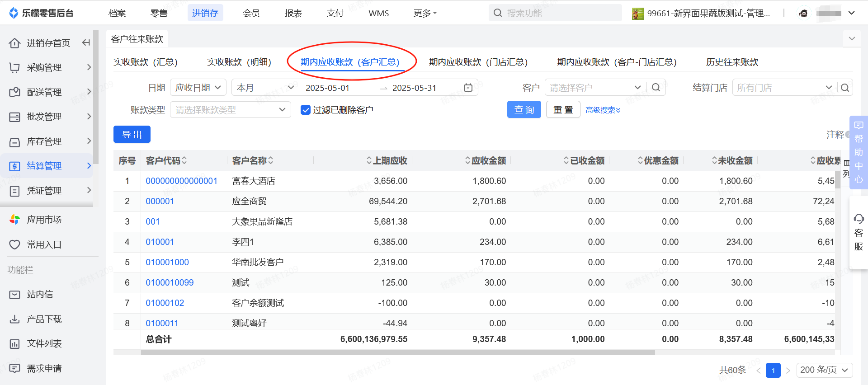Open the 应收日期 dropdown
This screenshot has height=385, width=868.
coord(198,88)
